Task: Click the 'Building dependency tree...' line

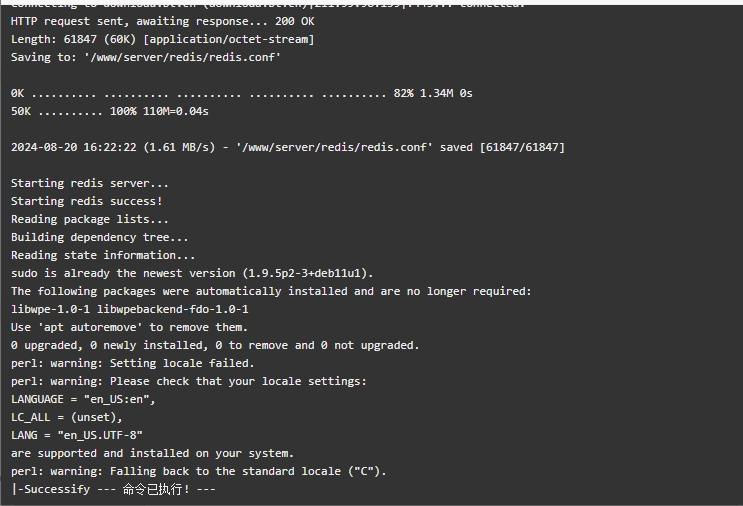Action: (100, 237)
